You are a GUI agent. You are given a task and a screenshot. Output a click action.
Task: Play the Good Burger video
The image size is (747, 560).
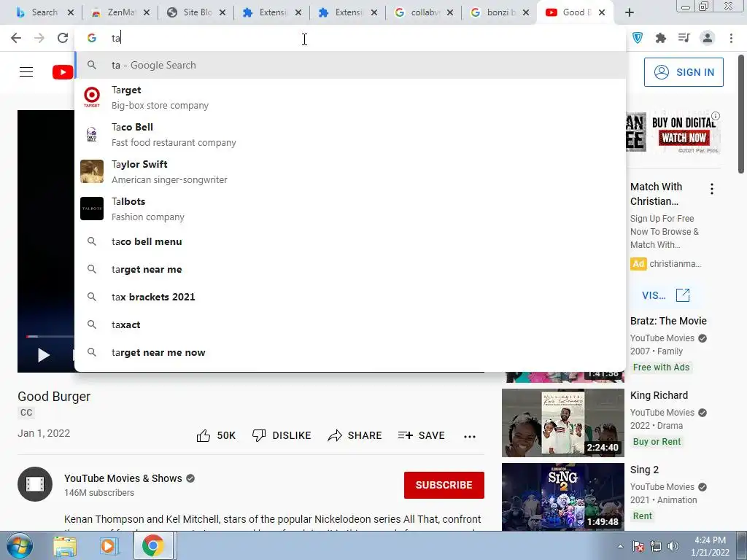pyautogui.click(x=43, y=355)
